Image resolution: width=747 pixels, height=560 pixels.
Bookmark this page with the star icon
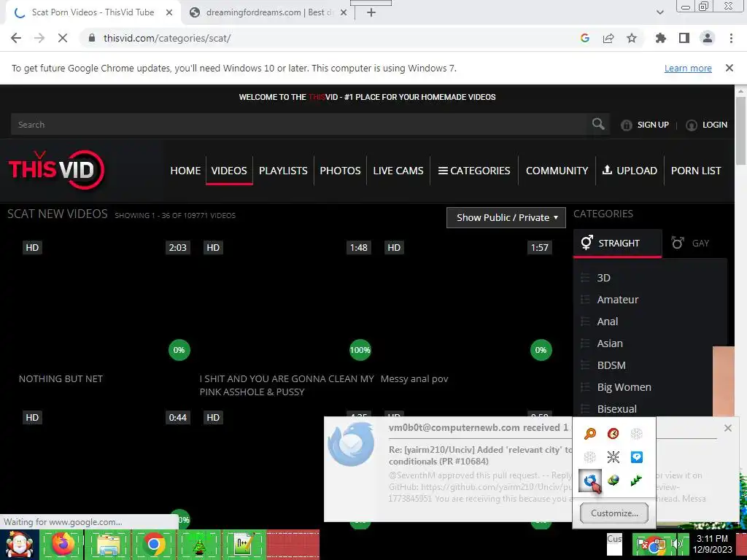632,38
